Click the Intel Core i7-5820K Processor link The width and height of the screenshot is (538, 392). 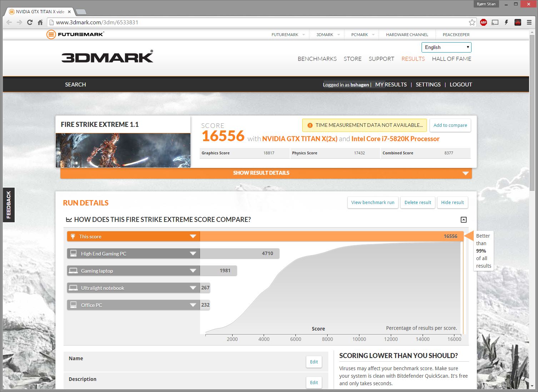pyautogui.click(x=395, y=139)
